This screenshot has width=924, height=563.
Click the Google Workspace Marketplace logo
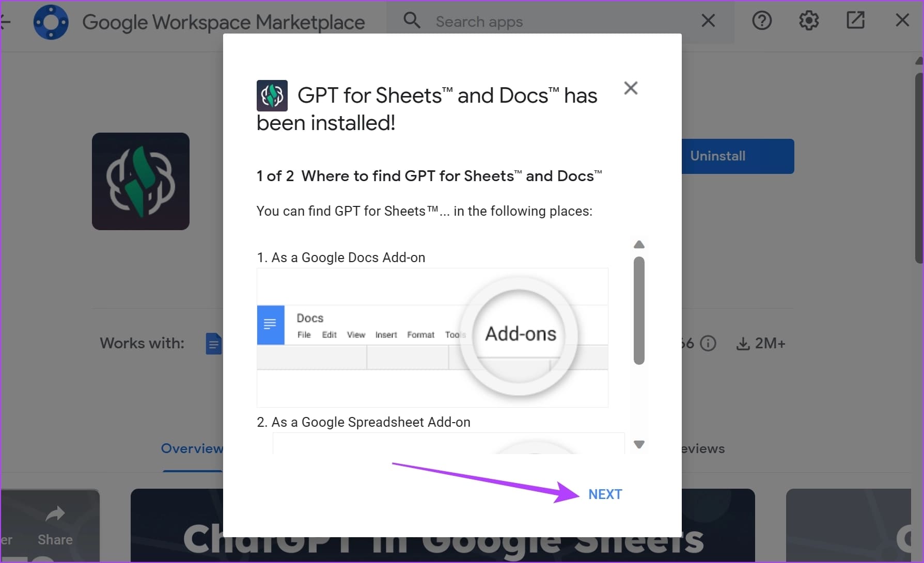click(x=51, y=22)
